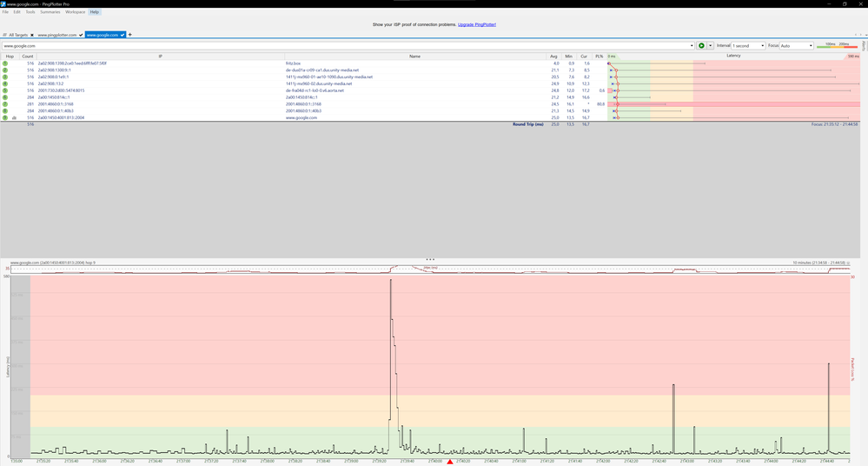Click the PL% column header

(599, 57)
